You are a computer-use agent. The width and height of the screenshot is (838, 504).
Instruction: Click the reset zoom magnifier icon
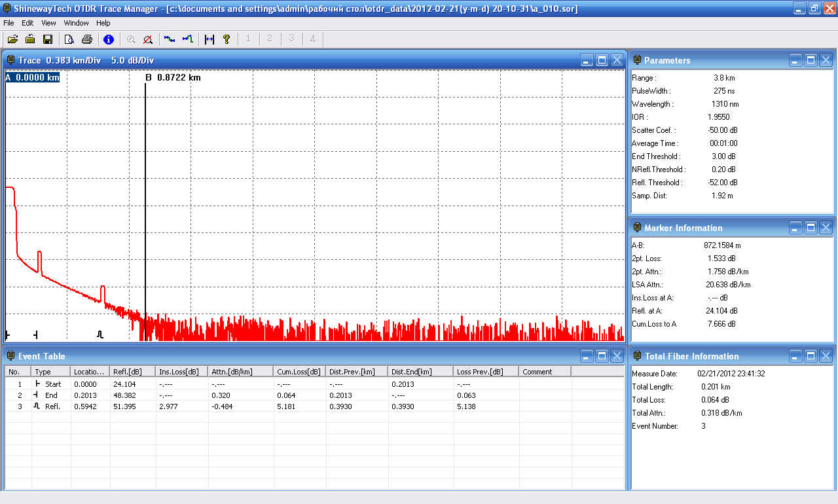(148, 39)
